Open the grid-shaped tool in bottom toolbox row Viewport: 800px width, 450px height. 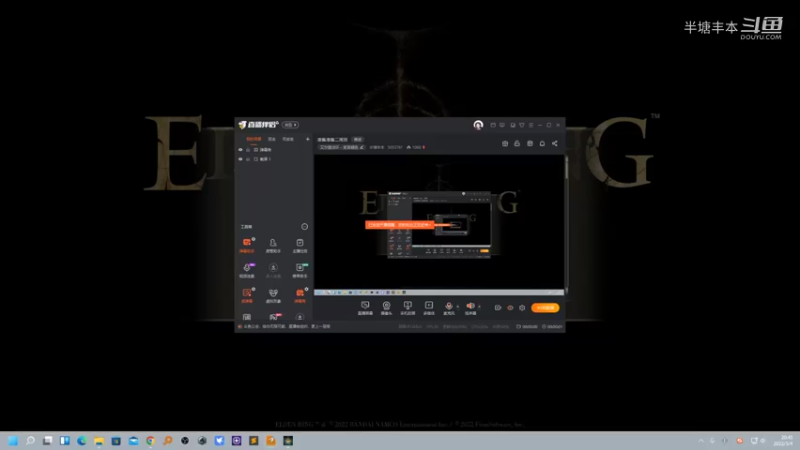point(247,317)
